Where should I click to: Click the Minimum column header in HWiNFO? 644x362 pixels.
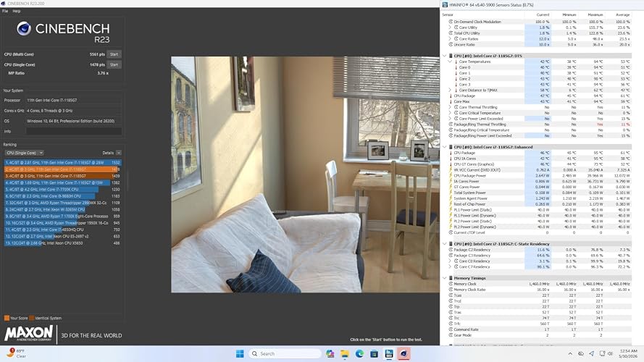[x=569, y=14]
